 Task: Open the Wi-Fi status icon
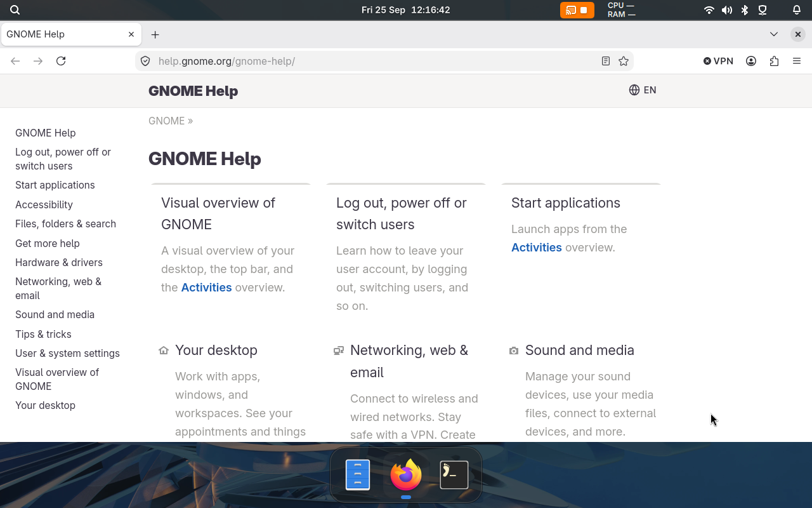click(709, 10)
